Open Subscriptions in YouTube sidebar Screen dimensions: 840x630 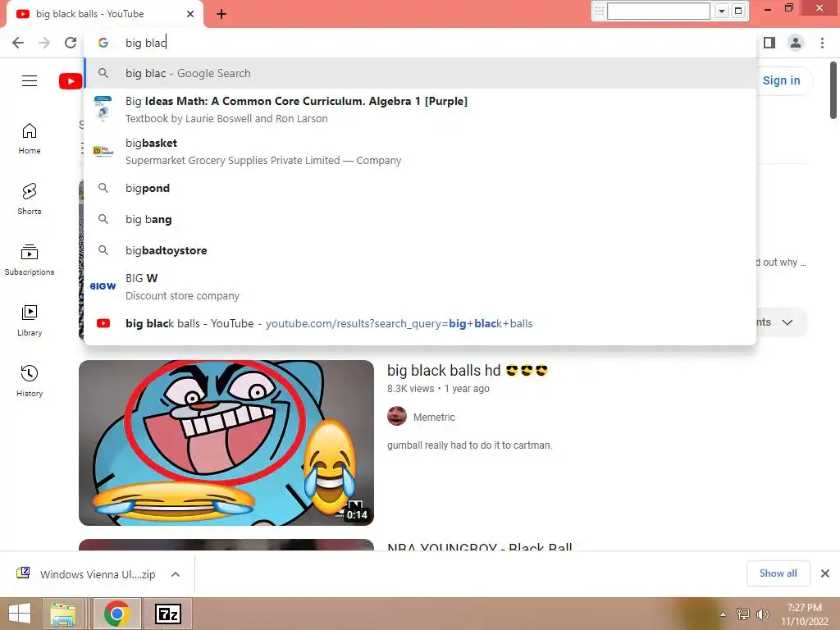click(x=30, y=260)
